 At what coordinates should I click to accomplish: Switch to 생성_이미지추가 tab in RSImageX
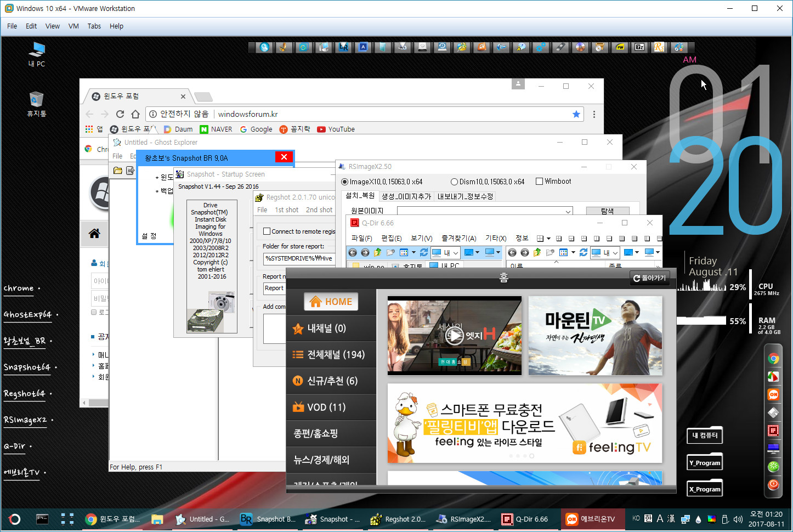[406, 196]
